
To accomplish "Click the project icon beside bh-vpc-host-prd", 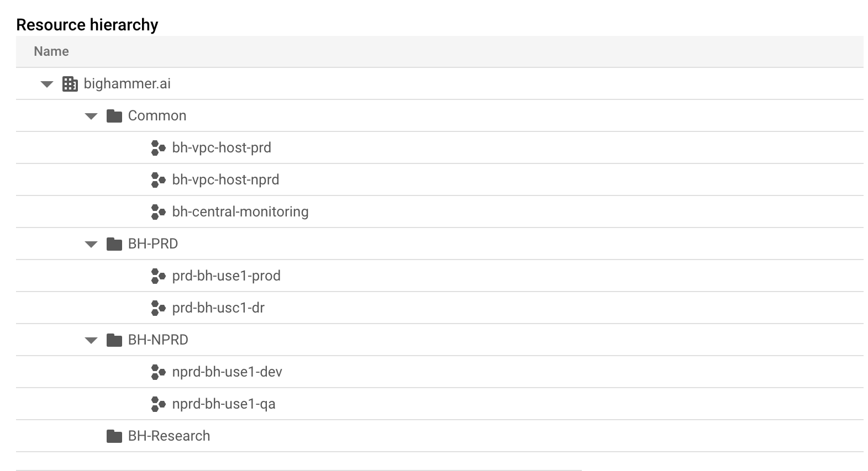I will pyautogui.click(x=157, y=147).
